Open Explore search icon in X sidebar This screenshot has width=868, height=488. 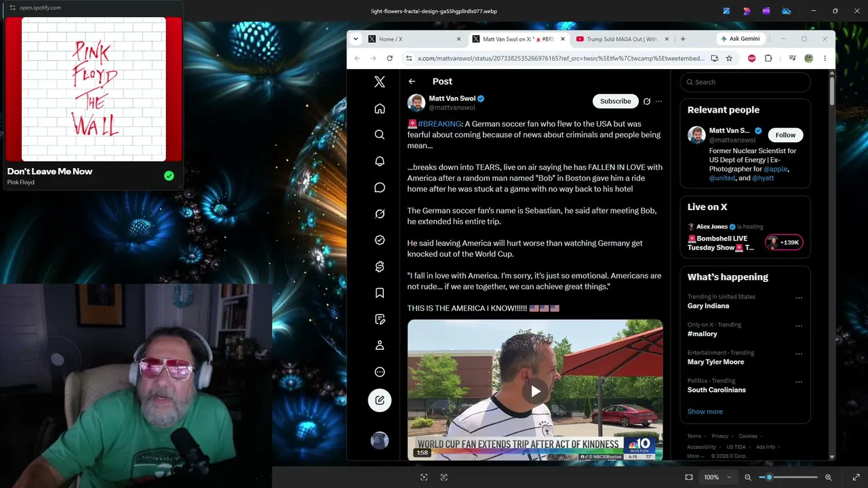tap(380, 134)
